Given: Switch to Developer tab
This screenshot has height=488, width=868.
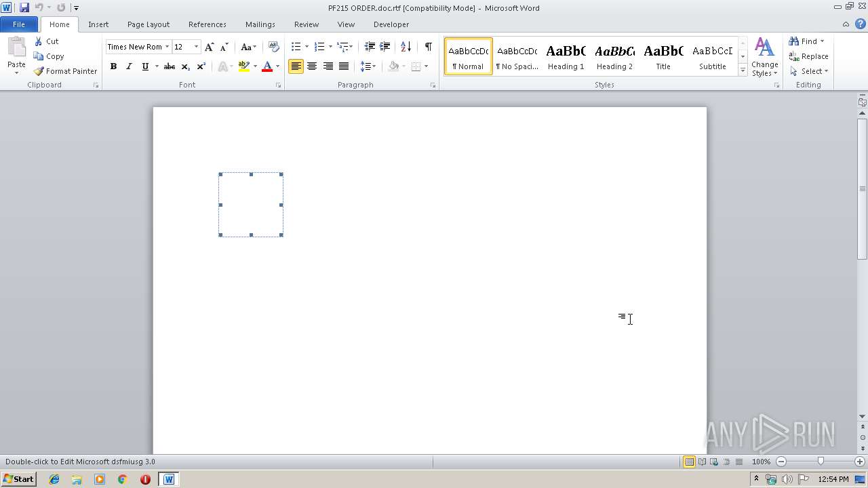Looking at the screenshot, I should (x=391, y=24).
